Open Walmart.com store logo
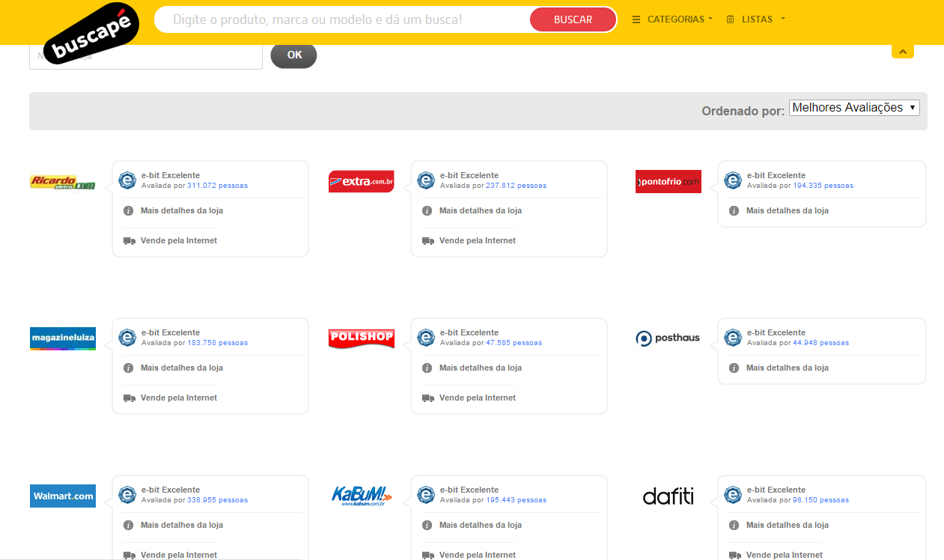Image resolution: width=944 pixels, height=560 pixels. click(63, 496)
